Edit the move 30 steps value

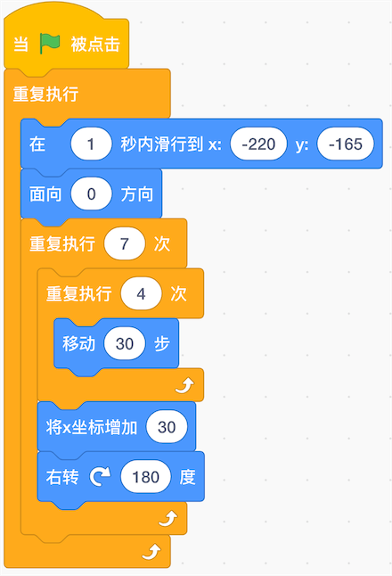tap(125, 343)
